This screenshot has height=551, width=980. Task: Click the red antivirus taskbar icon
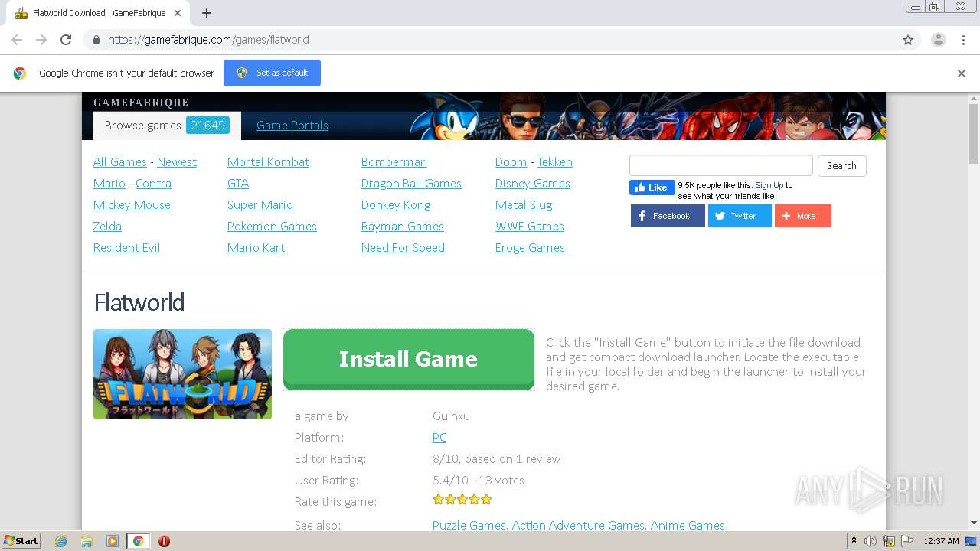(x=164, y=541)
